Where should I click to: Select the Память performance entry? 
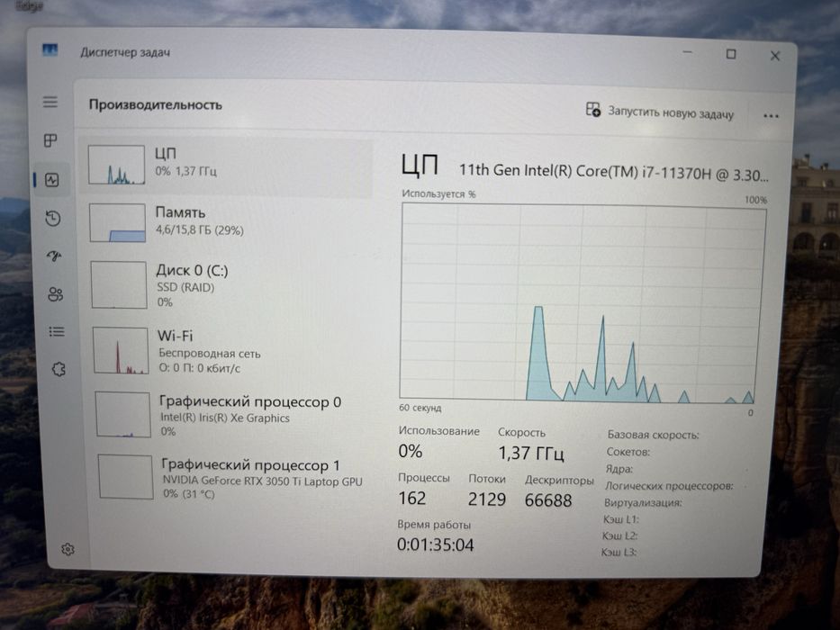228,223
